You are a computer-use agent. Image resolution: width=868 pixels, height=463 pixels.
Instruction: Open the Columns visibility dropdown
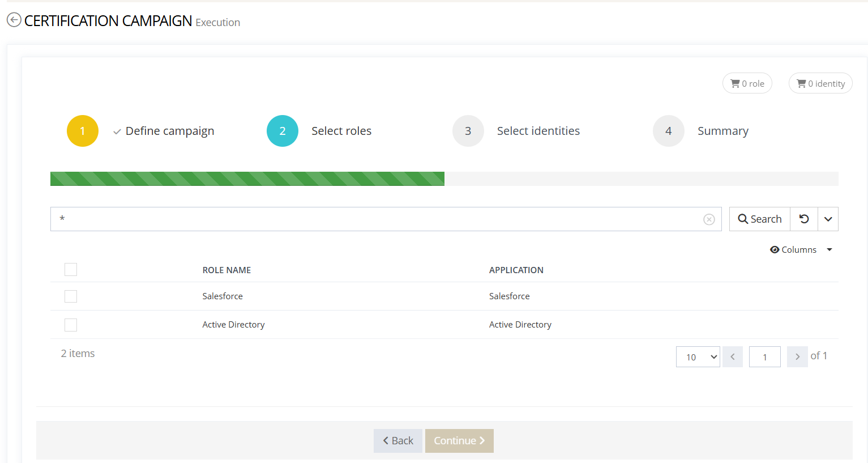pos(801,250)
